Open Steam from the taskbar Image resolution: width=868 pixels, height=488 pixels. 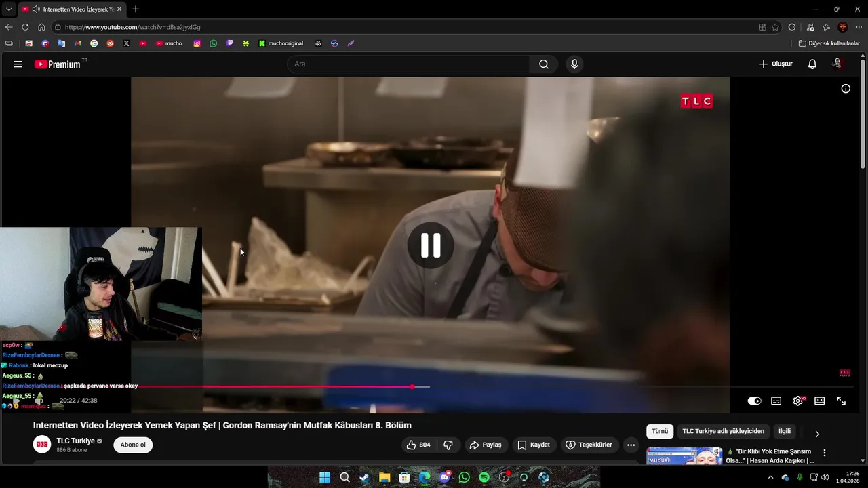tap(365, 477)
